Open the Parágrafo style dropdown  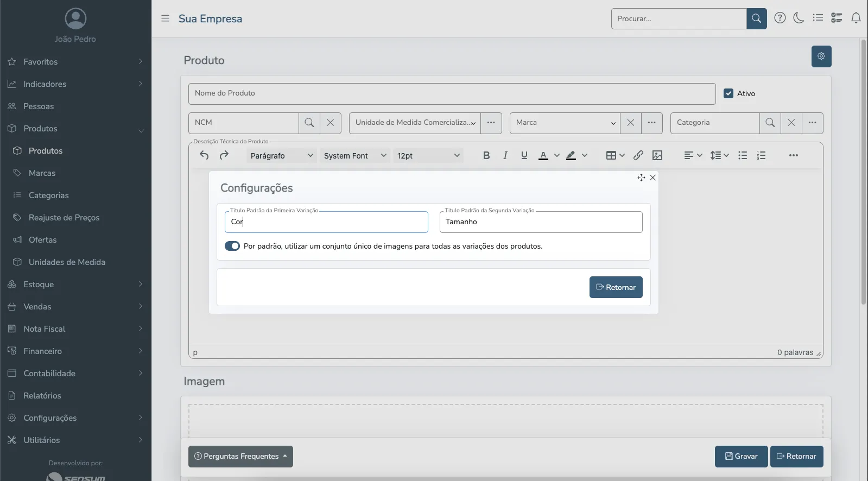(281, 156)
